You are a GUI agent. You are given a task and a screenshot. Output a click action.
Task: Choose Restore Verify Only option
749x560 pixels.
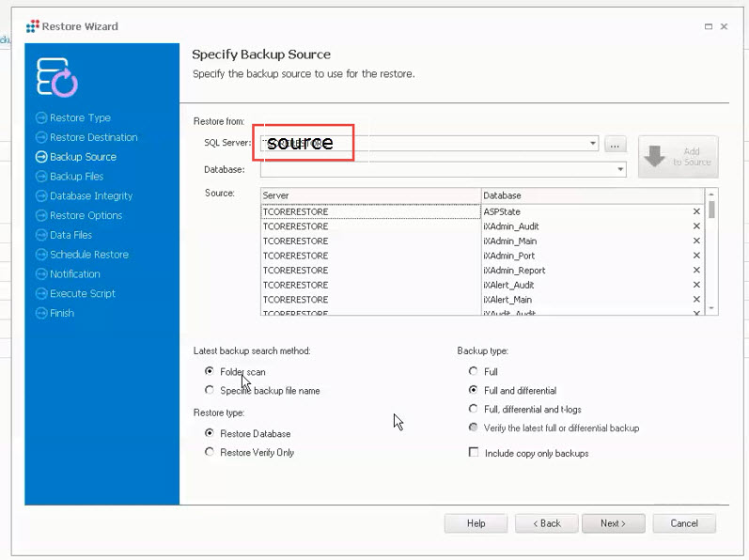(x=210, y=452)
